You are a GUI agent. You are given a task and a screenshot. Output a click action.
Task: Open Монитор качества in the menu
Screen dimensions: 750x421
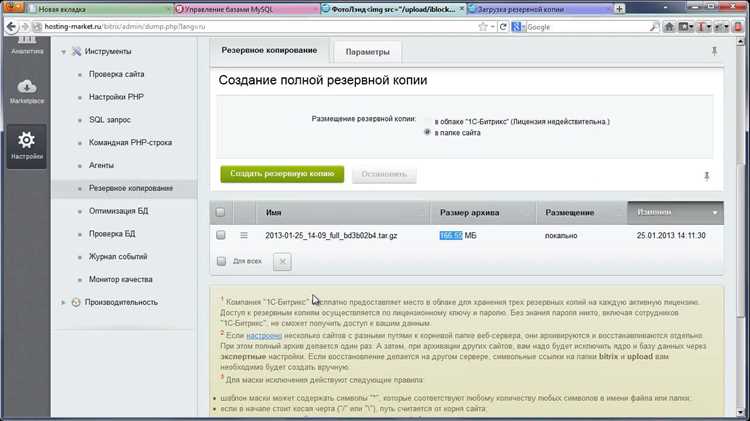click(121, 279)
